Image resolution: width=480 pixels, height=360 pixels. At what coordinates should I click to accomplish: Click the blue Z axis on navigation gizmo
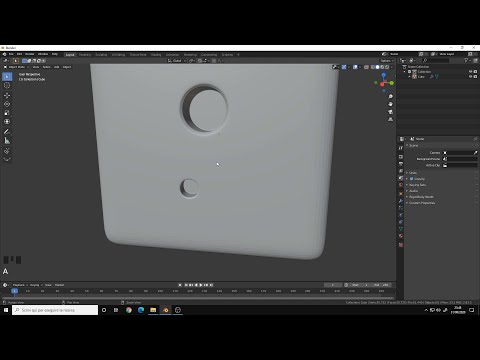pos(384,75)
